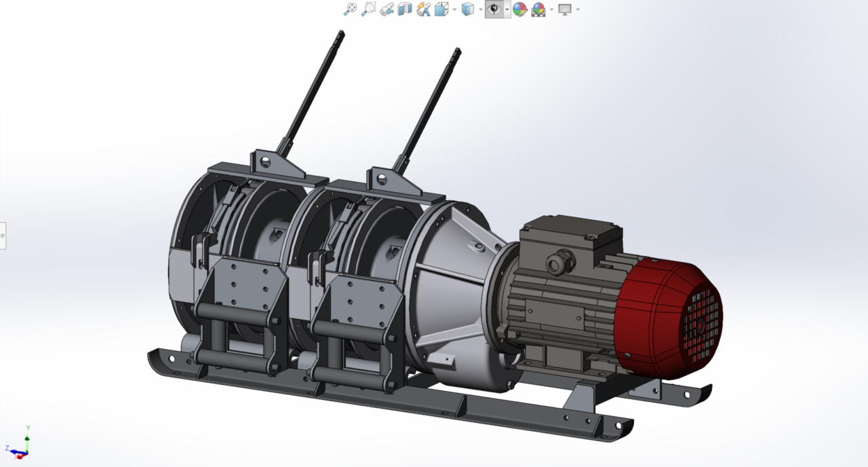Open the Apply Scene dropdown arrow

coord(551,10)
